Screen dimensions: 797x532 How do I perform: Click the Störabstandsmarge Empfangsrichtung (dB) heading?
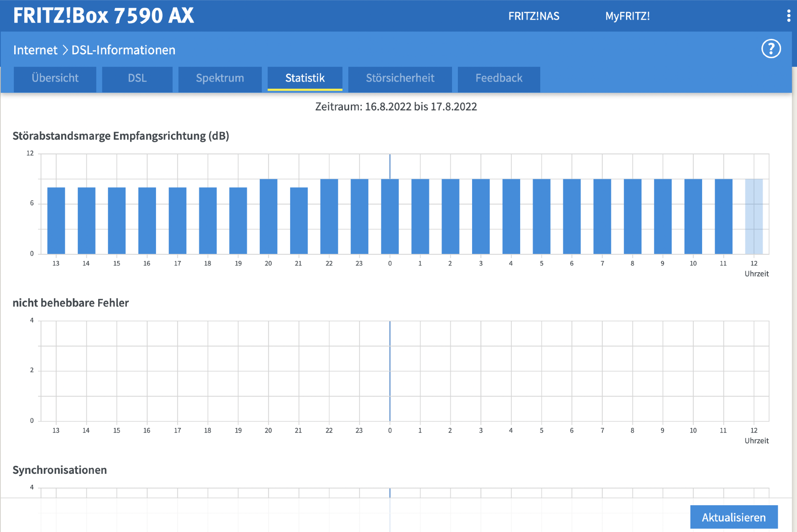pos(121,136)
